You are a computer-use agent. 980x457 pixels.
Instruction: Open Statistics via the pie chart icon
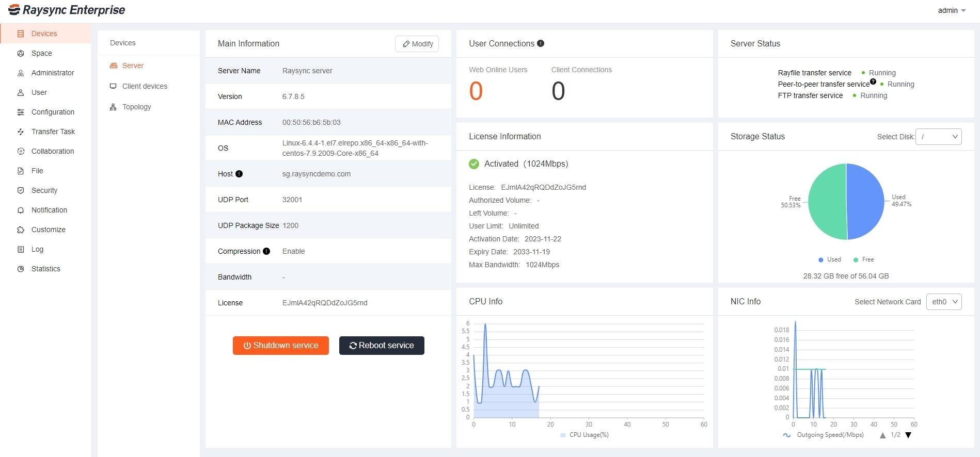tap(21, 269)
